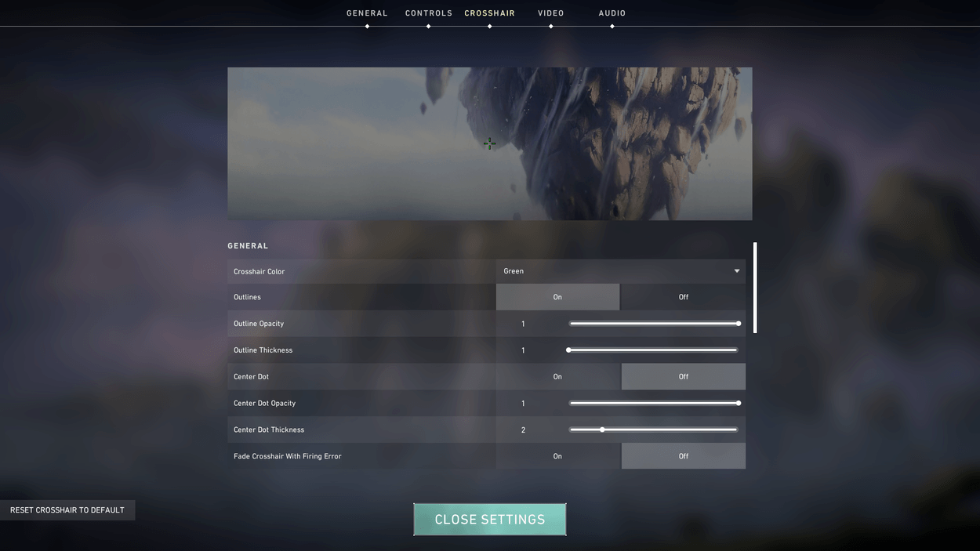Enable Fade Crosshair With Firing Error

(557, 455)
